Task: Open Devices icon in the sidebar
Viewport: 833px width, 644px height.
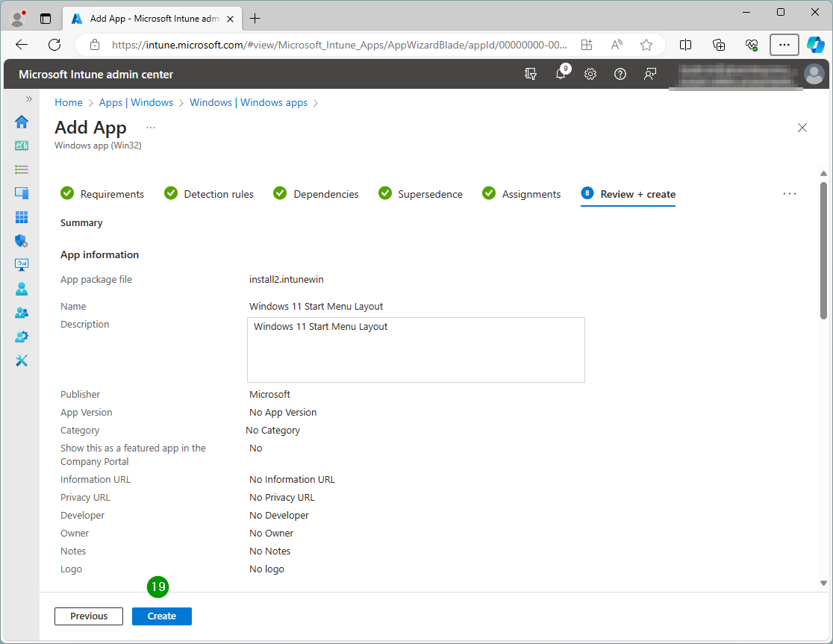Action: click(x=22, y=193)
